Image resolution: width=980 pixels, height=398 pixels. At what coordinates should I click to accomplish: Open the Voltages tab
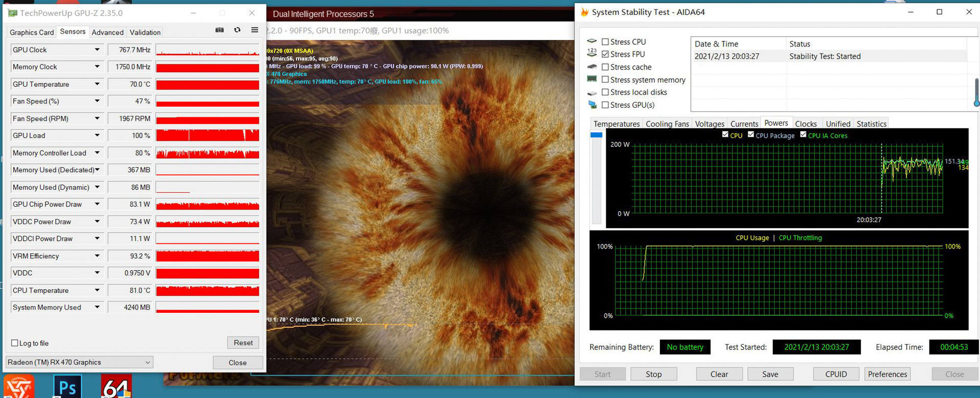pyautogui.click(x=709, y=123)
